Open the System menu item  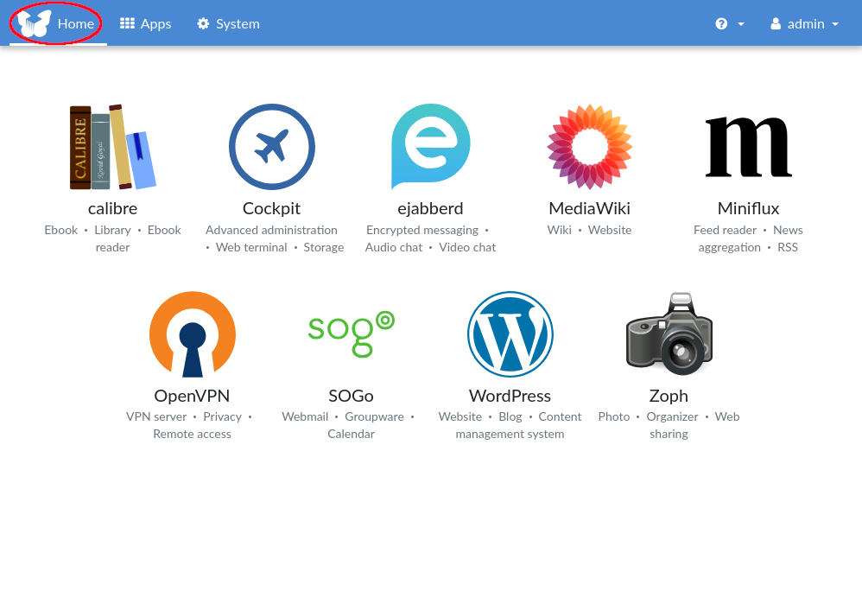[x=228, y=24]
